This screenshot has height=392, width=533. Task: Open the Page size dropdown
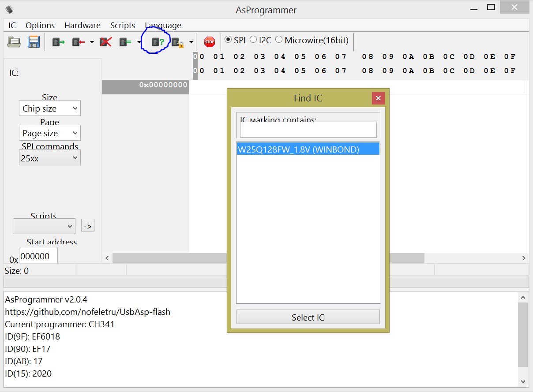click(x=50, y=133)
